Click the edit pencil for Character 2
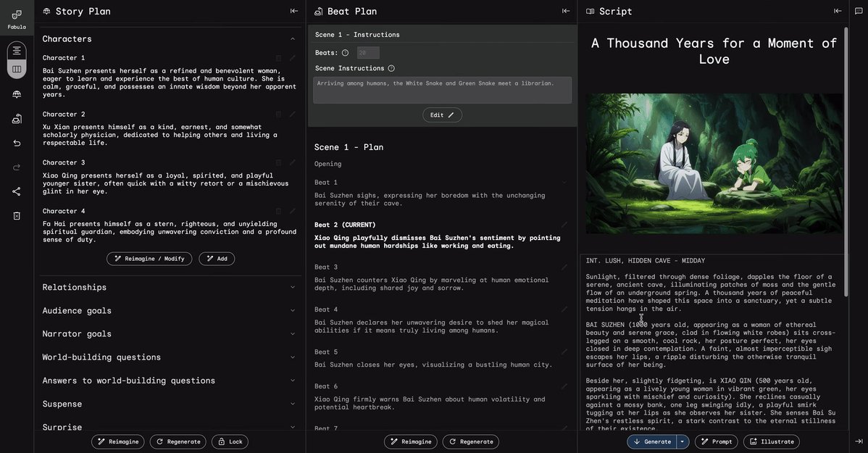The width and height of the screenshot is (868, 453). [x=293, y=115]
